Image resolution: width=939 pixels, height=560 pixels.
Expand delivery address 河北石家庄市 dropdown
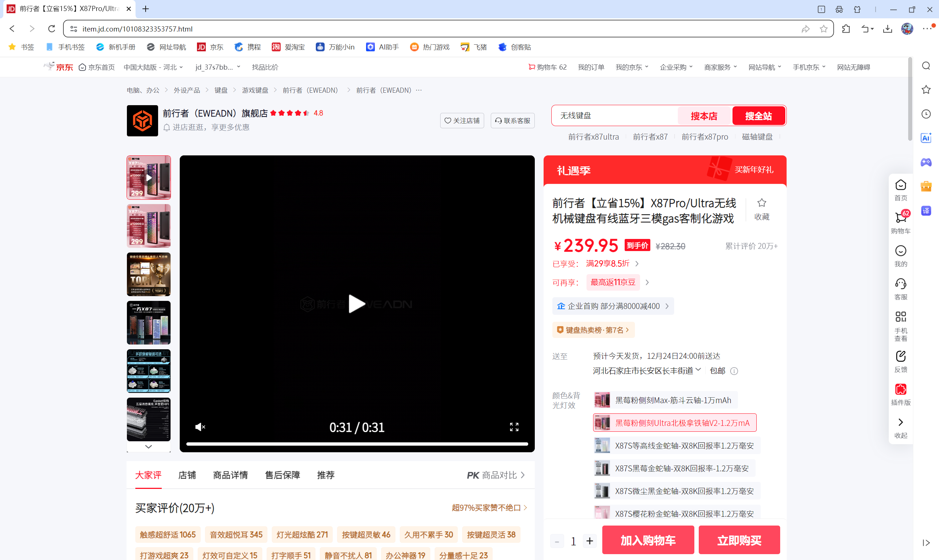pyautogui.click(x=646, y=371)
